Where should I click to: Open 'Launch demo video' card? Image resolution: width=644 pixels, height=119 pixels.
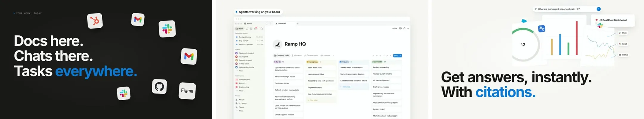321,74
